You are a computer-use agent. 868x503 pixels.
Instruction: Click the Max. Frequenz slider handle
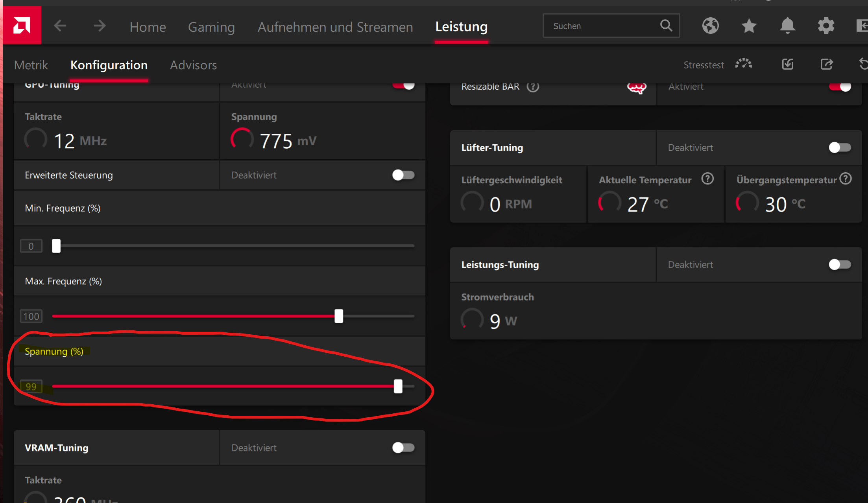pyautogui.click(x=339, y=316)
